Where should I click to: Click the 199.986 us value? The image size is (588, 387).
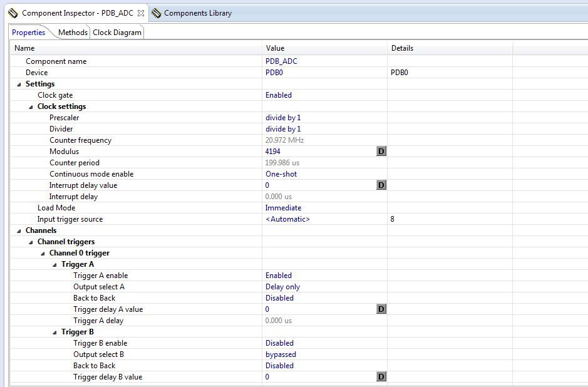tap(282, 163)
